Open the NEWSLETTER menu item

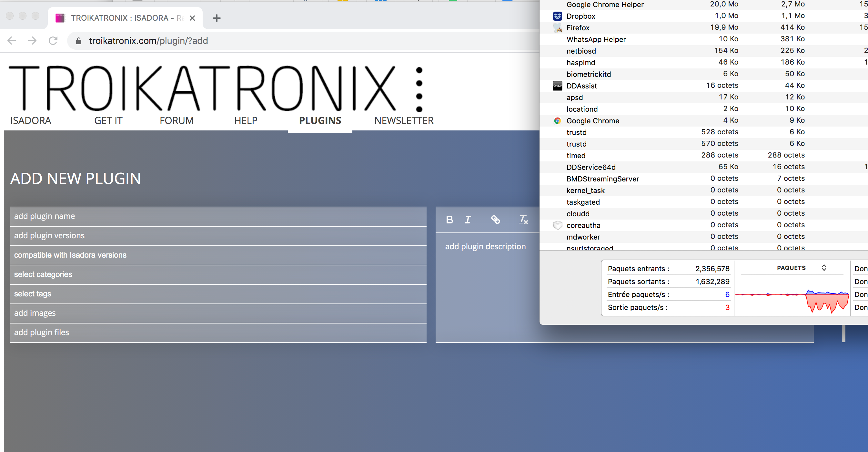[404, 121]
